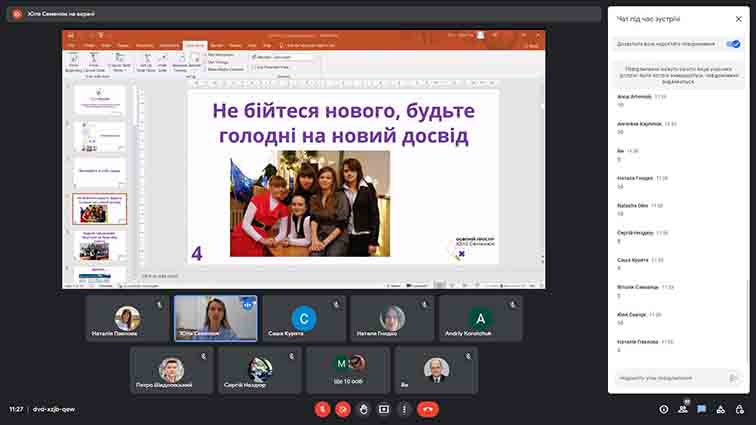756x425 pixels.
Task: Raise hand in the meeting
Action: click(364, 409)
